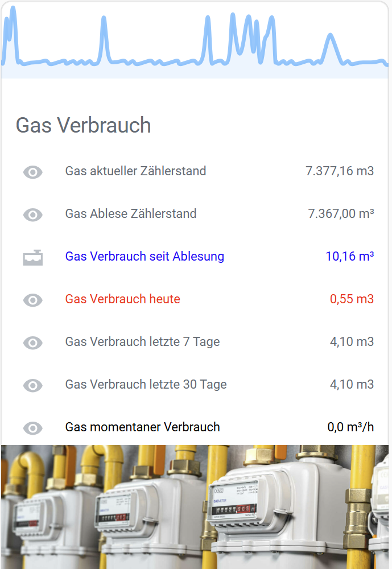Open Gas momentaner Verbrauch details
Viewport: 392px width, 569px height.
(142, 427)
